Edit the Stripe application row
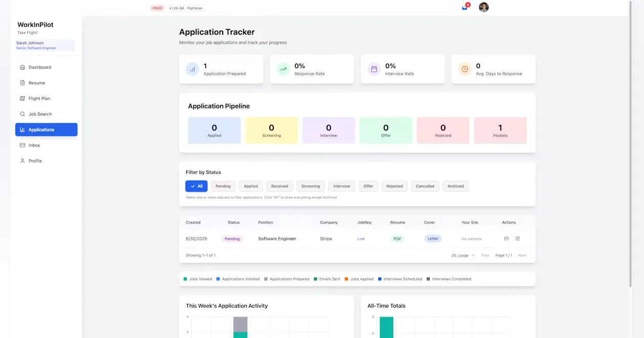 [518, 239]
